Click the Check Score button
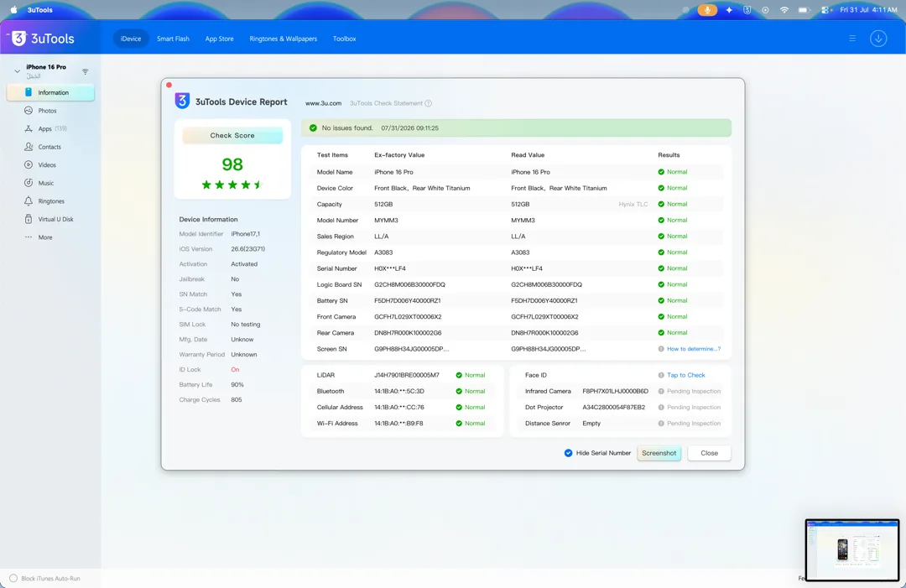Viewport: 906px width, 588px height. tap(232, 135)
